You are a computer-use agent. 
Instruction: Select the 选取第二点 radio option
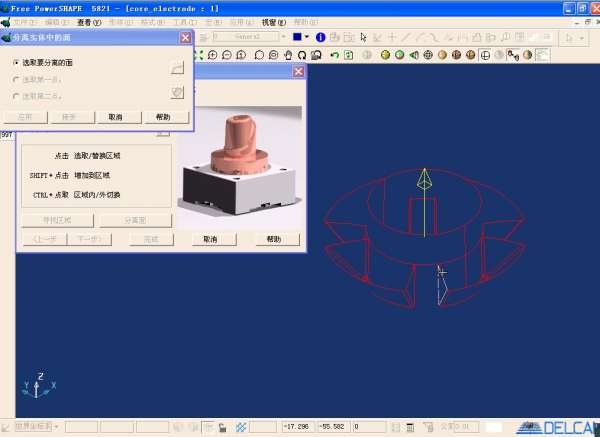[15, 96]
